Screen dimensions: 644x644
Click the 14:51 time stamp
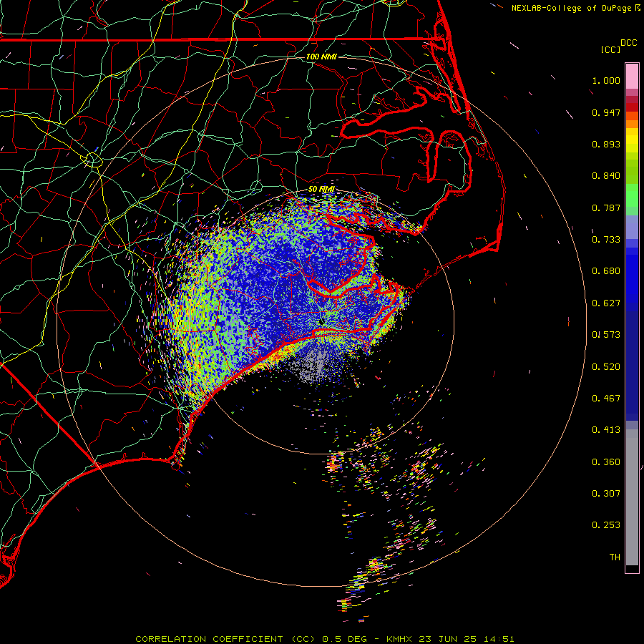[499, 639]
